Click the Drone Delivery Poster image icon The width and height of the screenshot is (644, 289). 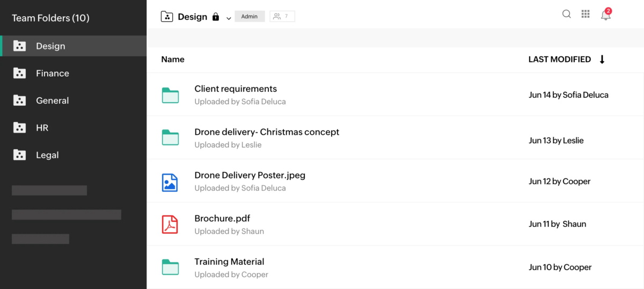(170, 182)
